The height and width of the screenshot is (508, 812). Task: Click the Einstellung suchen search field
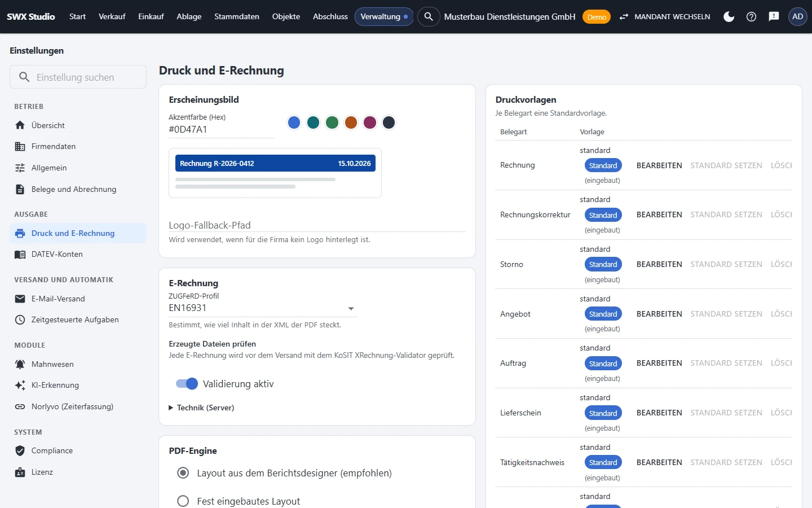pyautogui.click(x=78, y=77)
